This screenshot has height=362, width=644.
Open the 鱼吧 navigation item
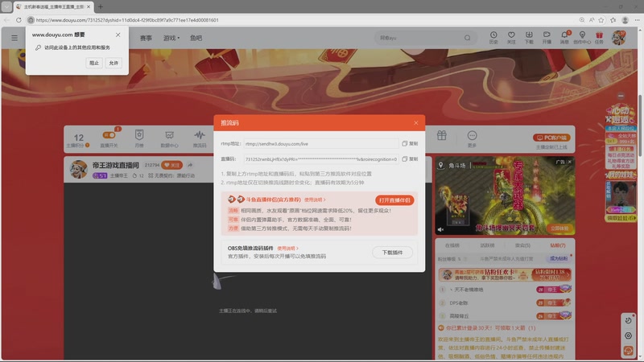coord(196,38)
